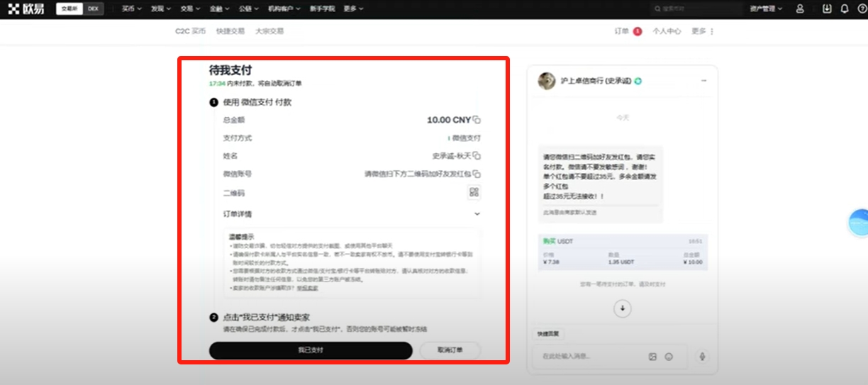Attach an image in the chat box
The image size is (868, 385).
(652, 357)
